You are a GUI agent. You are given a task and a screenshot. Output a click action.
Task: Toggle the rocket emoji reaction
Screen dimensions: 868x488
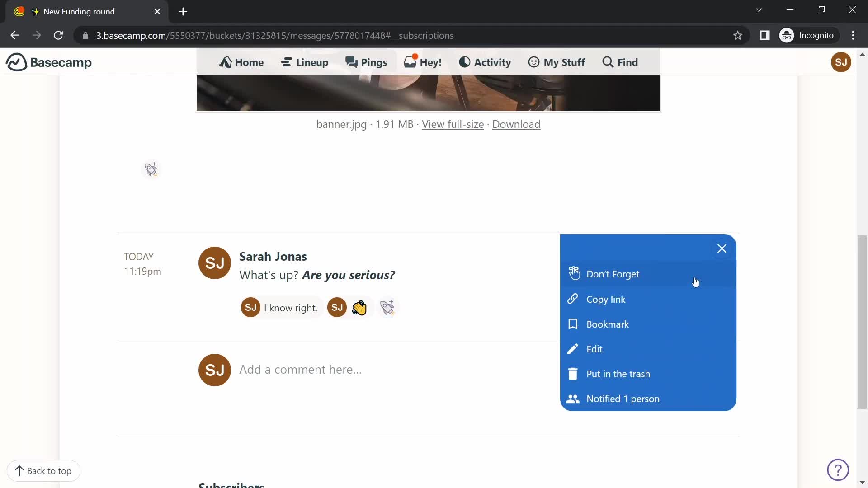(388, 307)
